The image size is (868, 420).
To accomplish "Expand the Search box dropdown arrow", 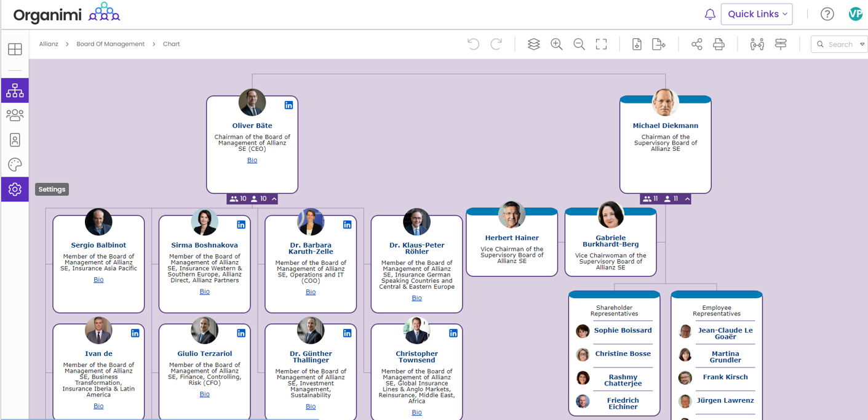I will tap(862, 44).
